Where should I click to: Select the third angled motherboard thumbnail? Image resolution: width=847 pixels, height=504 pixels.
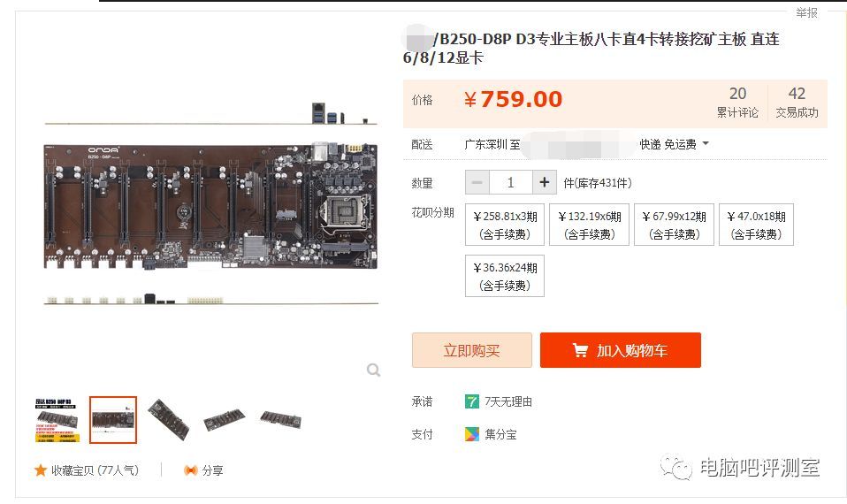(x=169, y=420)
